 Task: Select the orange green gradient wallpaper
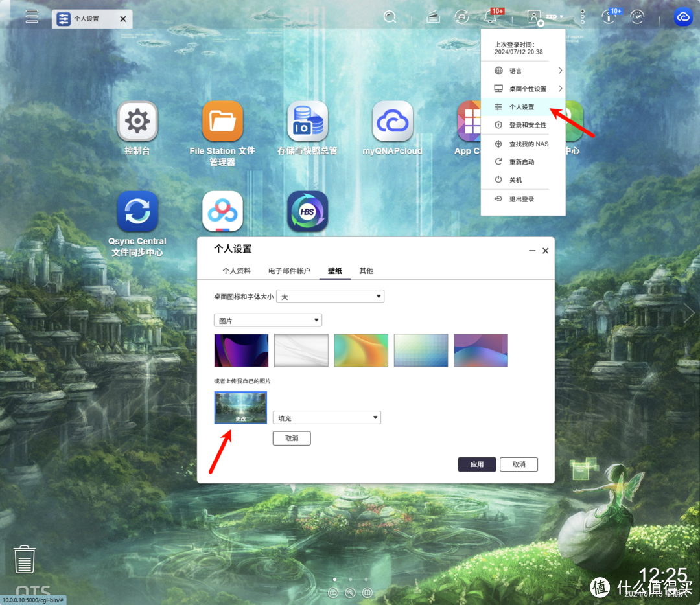(361, 350)
